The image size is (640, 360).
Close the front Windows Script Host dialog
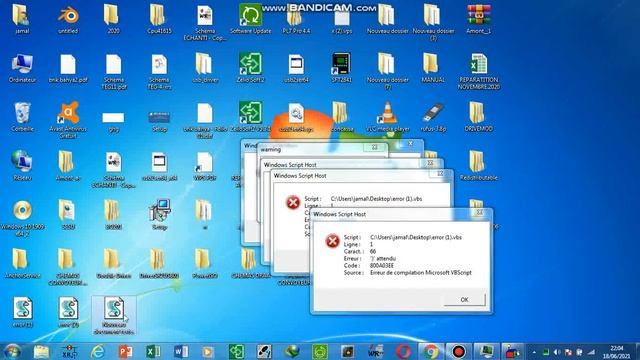[479, 213]
